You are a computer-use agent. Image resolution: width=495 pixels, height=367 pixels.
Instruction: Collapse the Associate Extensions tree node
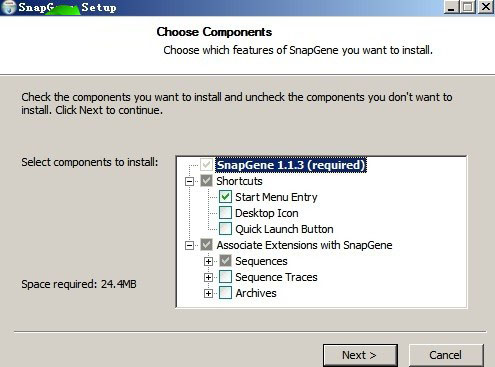coord(189,245)
